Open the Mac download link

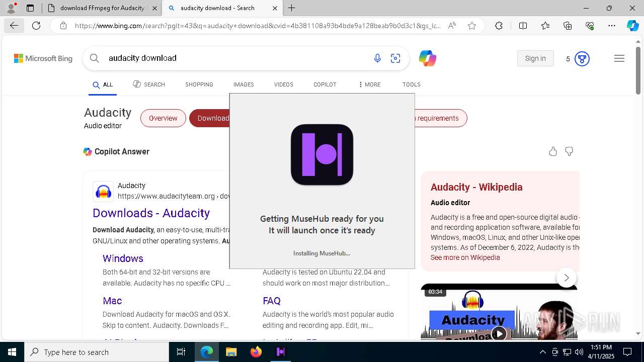coord(112,301)
